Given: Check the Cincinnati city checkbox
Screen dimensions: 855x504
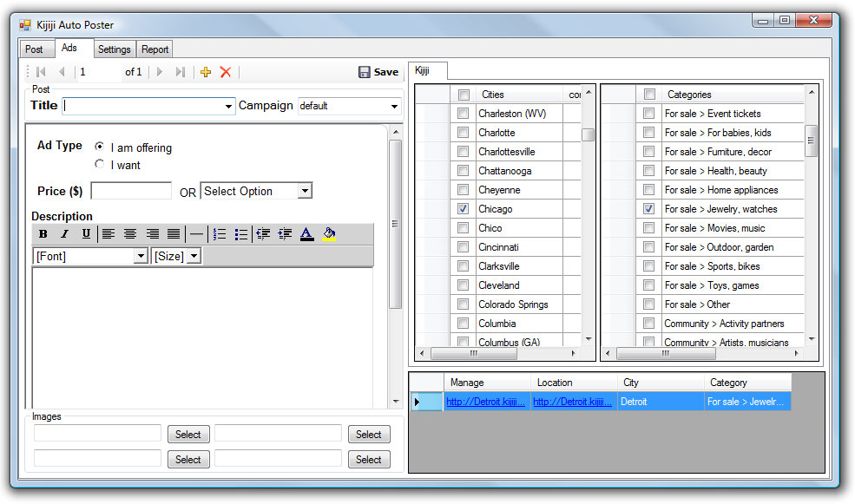Looking at the screenshot, I should (463, 247).
